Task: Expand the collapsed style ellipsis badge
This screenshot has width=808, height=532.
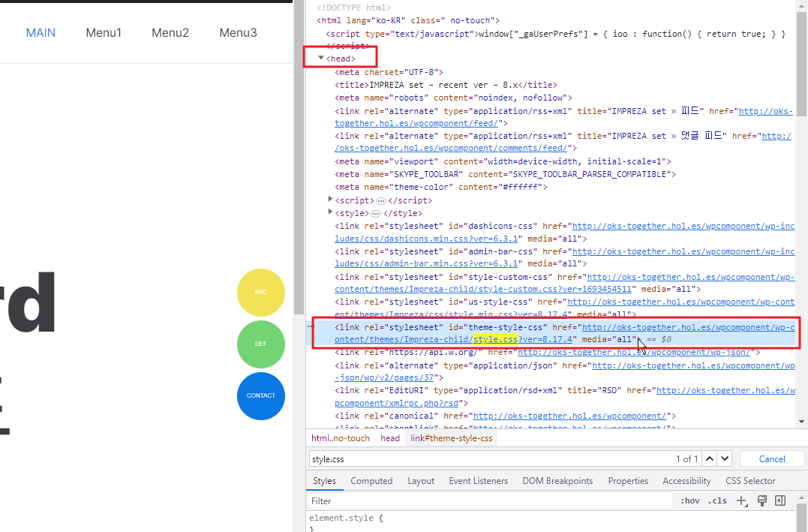Action: pos(376,213)
